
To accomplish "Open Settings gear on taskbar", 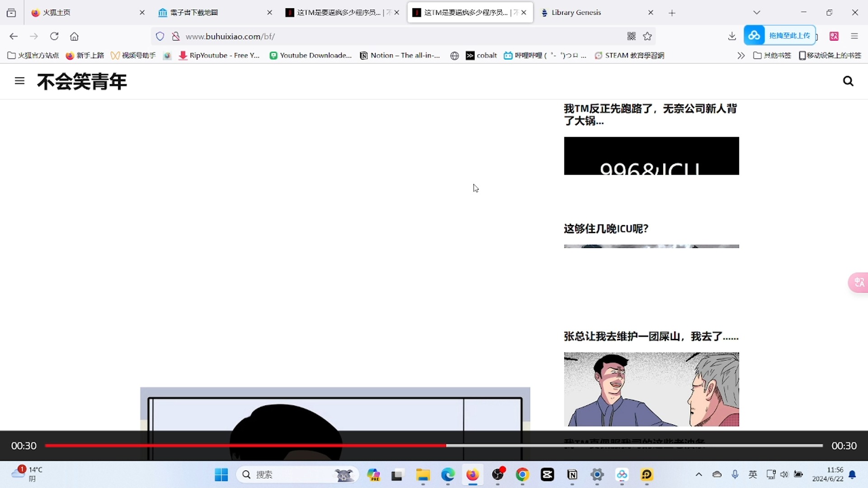I will [597, 474].
